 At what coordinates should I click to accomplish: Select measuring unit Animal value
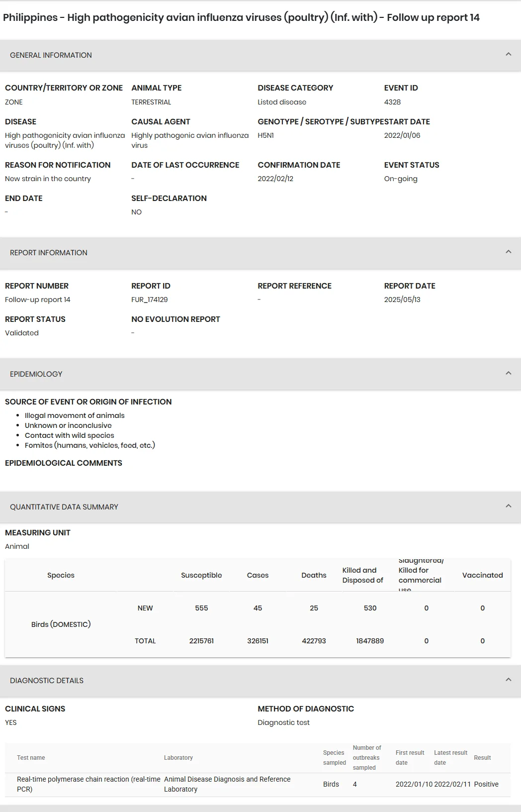click(x=17, y=546)
